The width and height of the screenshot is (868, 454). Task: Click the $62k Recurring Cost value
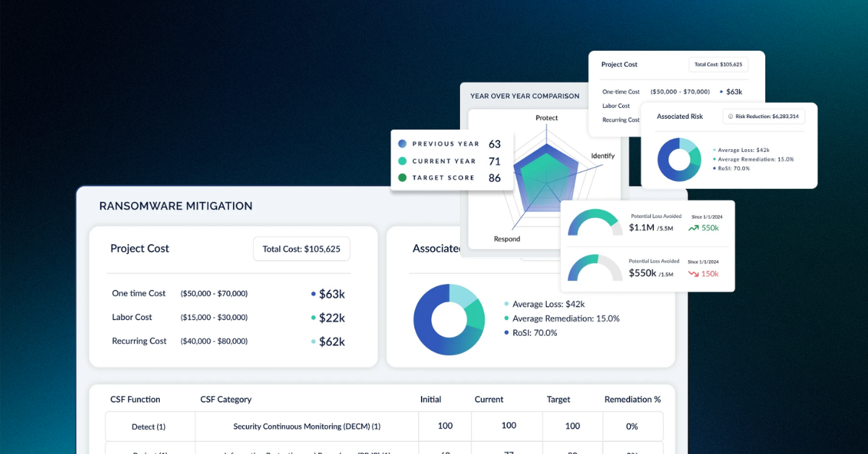coord(332,342)
